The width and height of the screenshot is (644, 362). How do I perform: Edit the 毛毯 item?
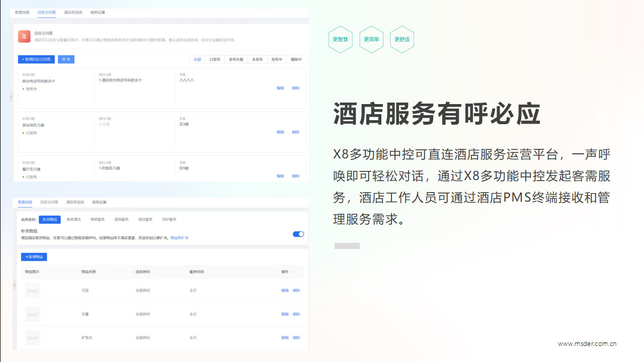tap(285, 291)
